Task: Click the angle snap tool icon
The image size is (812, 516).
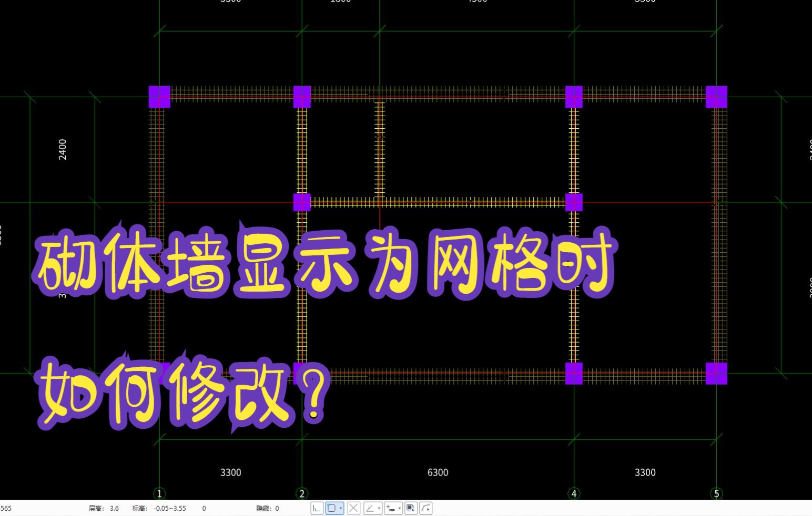Action: coord(370,508)
